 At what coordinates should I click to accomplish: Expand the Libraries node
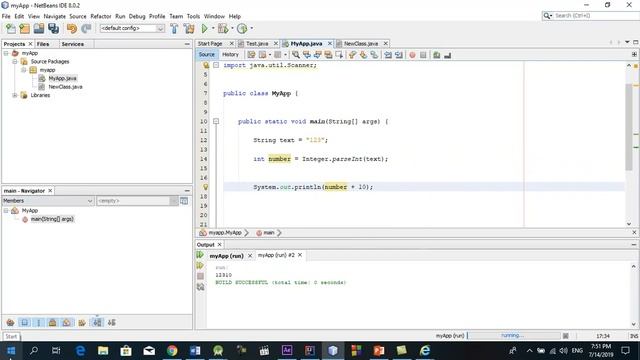pos(15,95)
